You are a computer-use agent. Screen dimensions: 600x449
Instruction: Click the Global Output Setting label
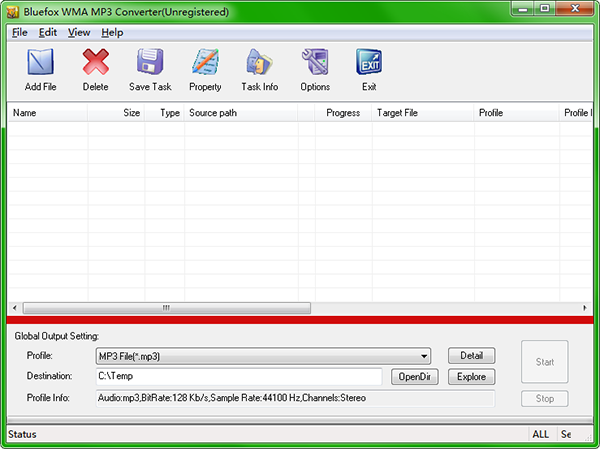point(57,336)
